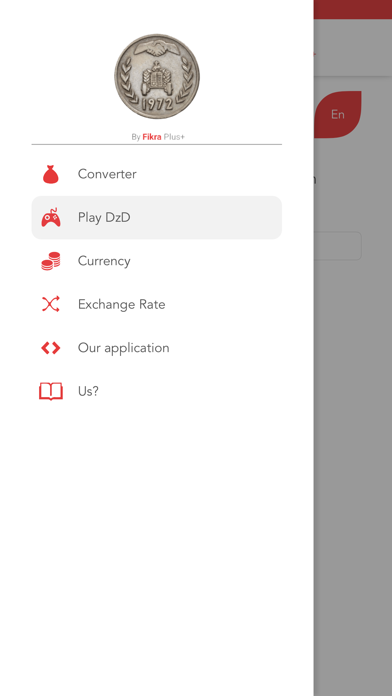The width and height of the screenshot is (392, 696).
Task: Open the Converter menu item
Action: point(157,174)
